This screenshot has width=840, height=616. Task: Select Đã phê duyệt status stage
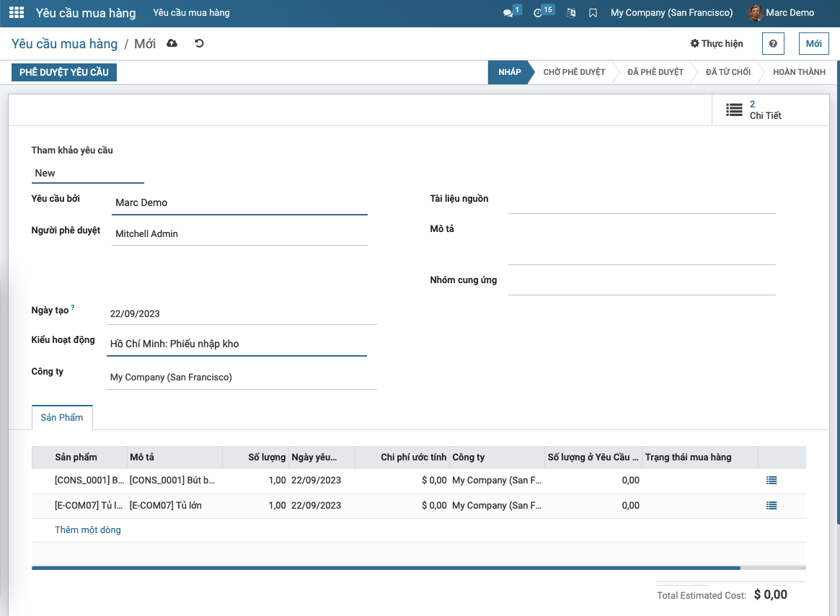655,72
